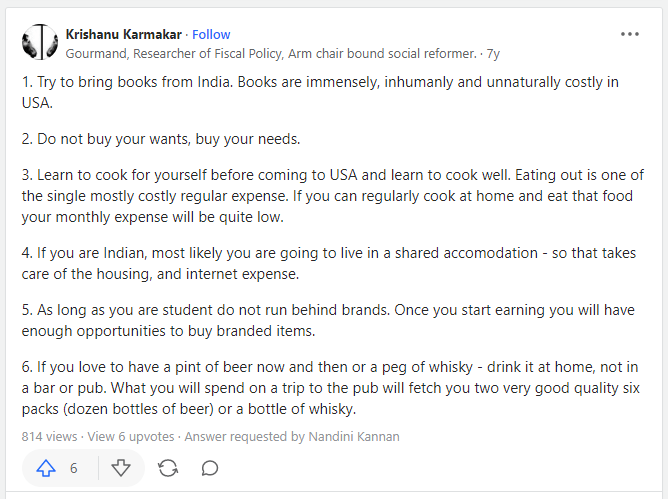Image resolution: width=668 pixels, height=499 pixels.
Task: Open comments via the speech bubble icon
Action: 210,468
